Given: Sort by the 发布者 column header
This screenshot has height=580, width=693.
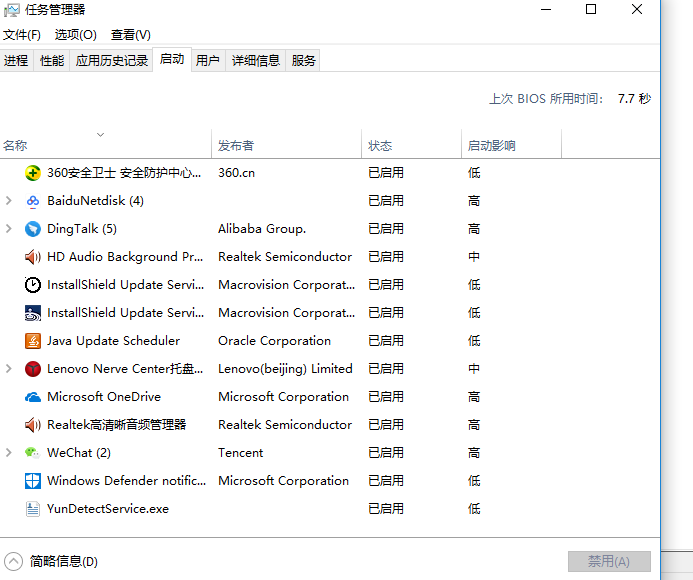Looking at the screenshot, I should coord(286,144).
